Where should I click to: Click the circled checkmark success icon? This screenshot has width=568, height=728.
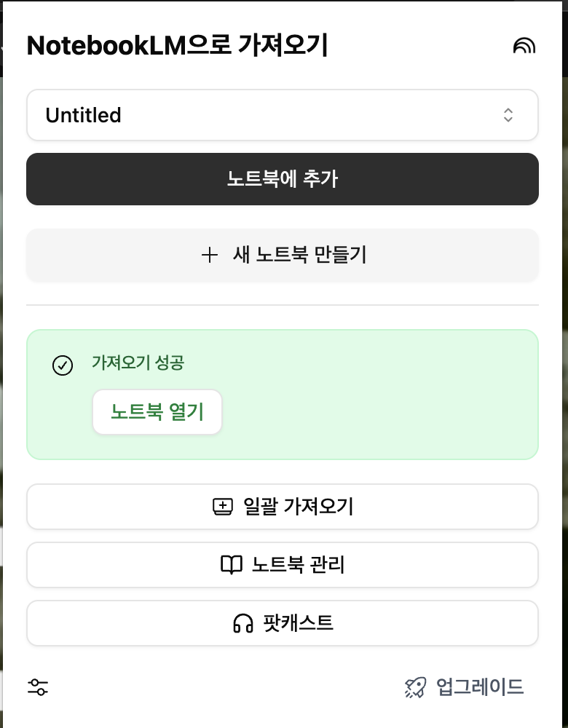pyautogui.click(x=63, y=365)
